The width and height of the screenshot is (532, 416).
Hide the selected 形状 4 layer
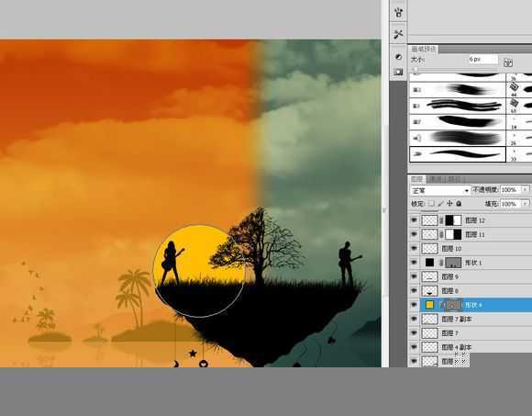coord(414,305)
